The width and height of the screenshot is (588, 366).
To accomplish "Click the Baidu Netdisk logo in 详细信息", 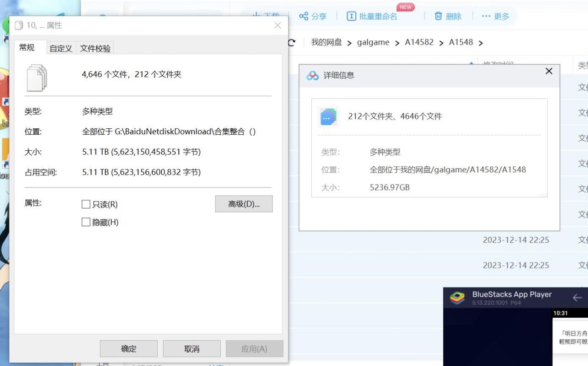I will tap(313, 75).
